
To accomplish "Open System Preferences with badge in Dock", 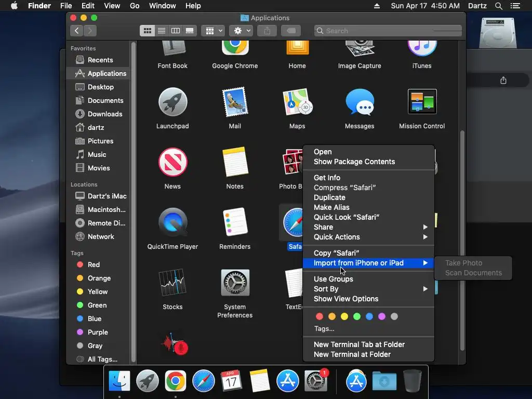I will pyautogui.click(x=316, y=381).
